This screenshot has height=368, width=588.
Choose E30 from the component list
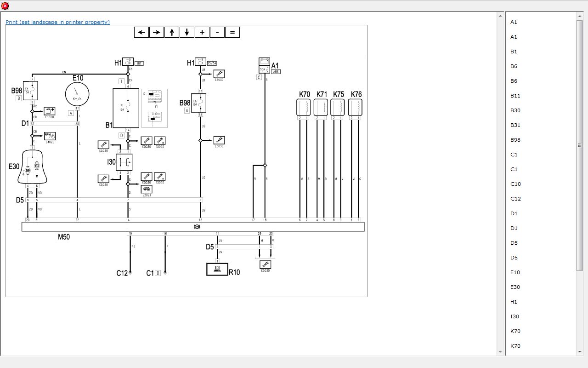[515, 287]
